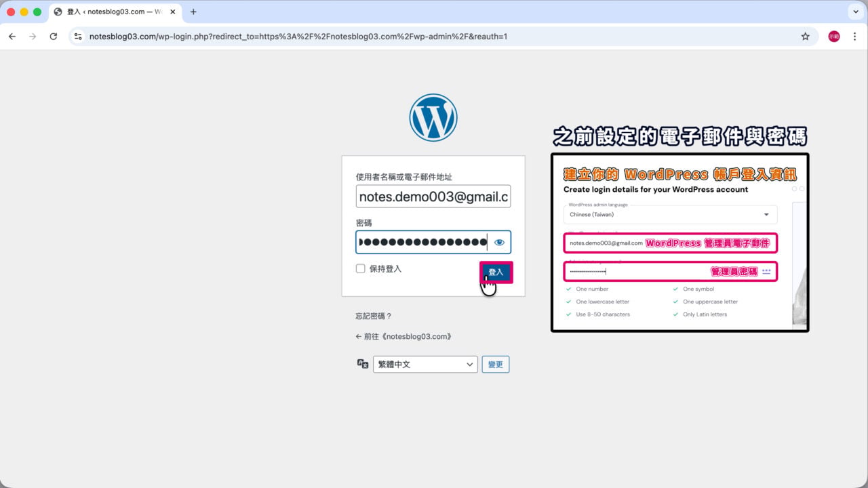Open the 繁體中文 language dropdown
868x488 pixels.
(425, 364)
